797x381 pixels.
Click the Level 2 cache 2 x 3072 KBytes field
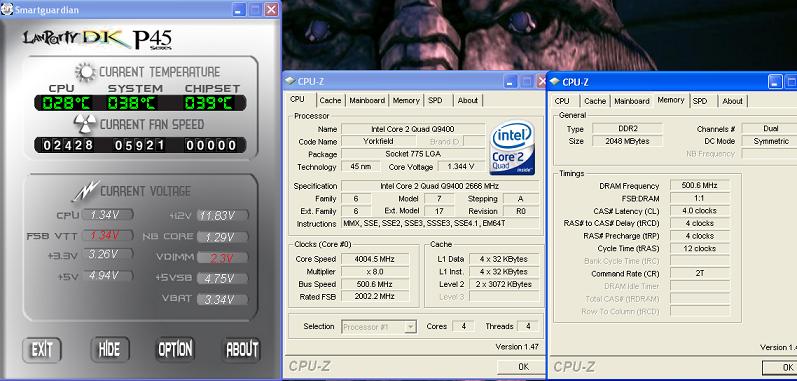coord(504,284)
